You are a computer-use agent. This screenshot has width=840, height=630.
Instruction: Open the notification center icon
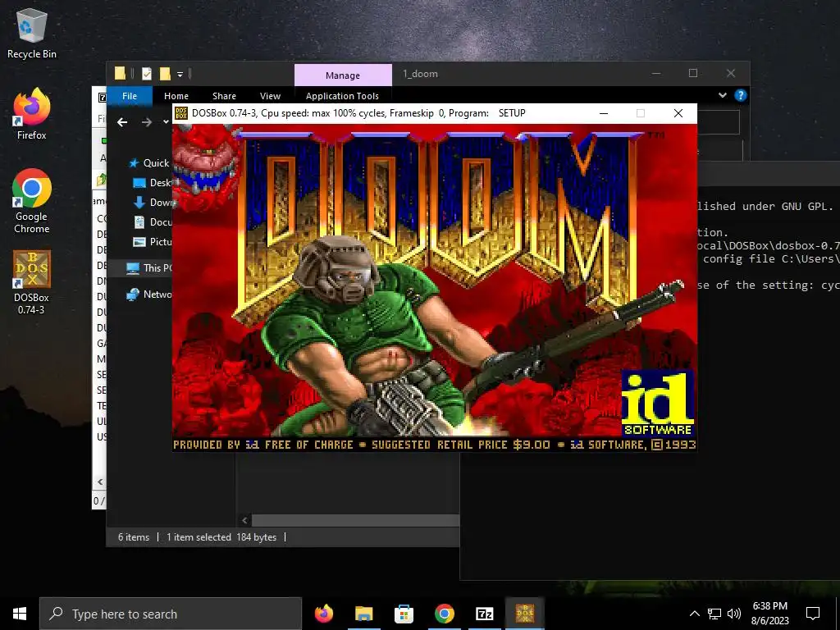click(813, 614)
